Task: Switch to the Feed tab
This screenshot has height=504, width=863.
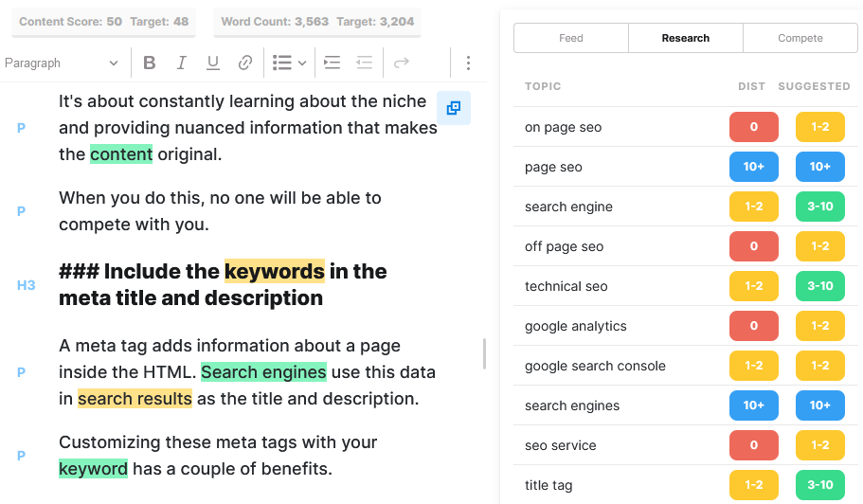Action: point(571,38)
